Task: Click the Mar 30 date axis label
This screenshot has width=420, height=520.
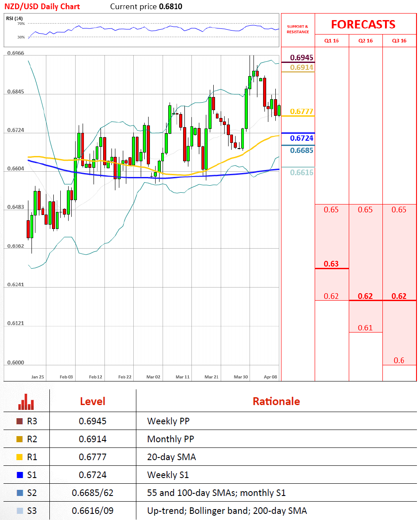Action: pos(241,377)
